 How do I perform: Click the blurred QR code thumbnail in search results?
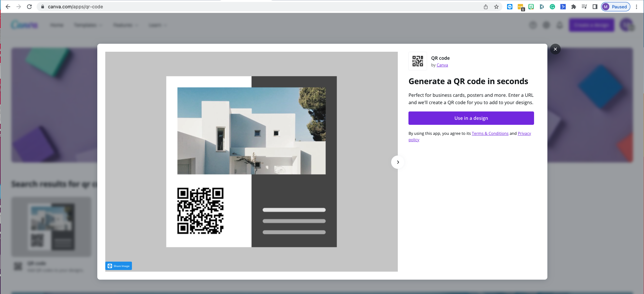pos(51,227)
